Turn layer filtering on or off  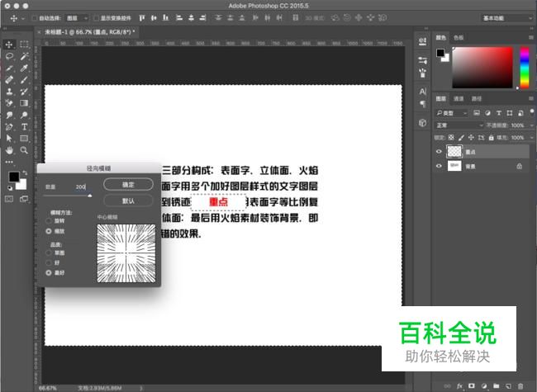pyautogui.click(x=531, y=112)
